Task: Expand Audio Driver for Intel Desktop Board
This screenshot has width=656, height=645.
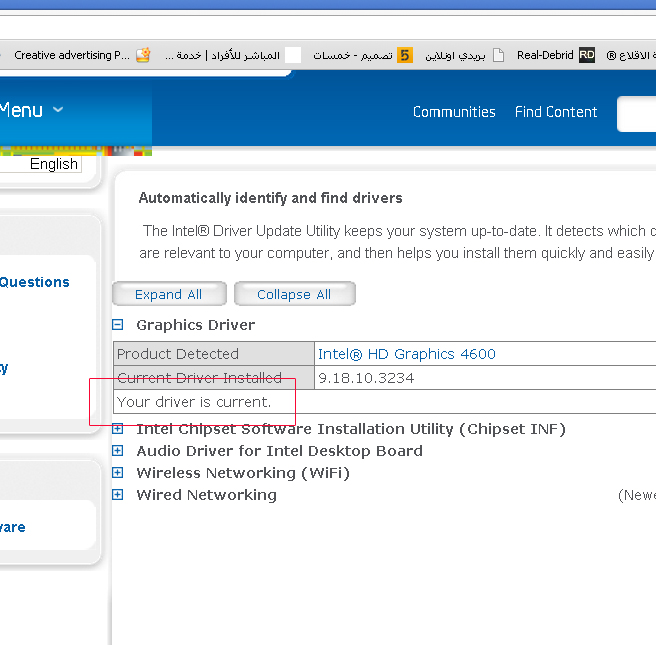Action: [118, 450]
